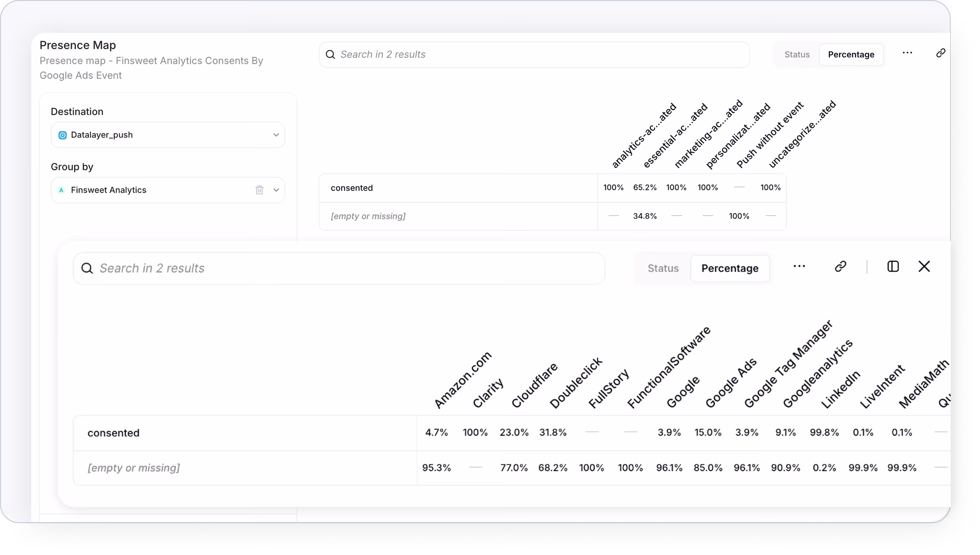Viewport: 980px width, 555px height.
Task: Switch the lower panel to Status view
Action: coord(663,268)
